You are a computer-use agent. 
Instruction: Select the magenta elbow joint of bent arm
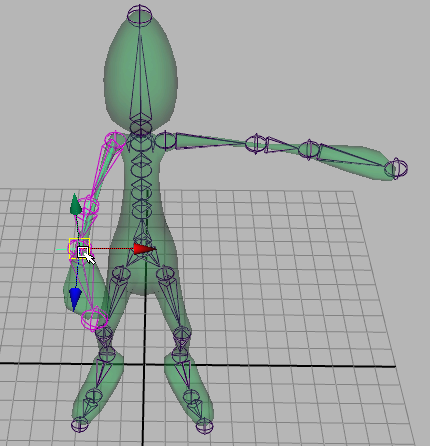[90, 206]
